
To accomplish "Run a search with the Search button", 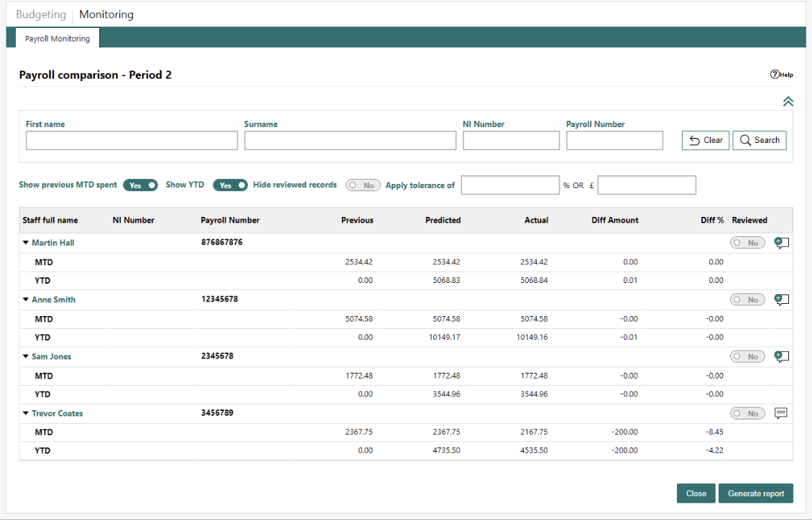I will pyautogui.click(x=760, y=140).
